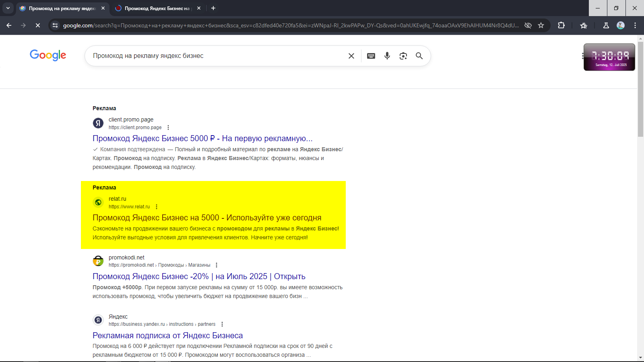This screenshot has width=644, height=362.
Task: Search by image with Google Lens
Action: [403, 56]
